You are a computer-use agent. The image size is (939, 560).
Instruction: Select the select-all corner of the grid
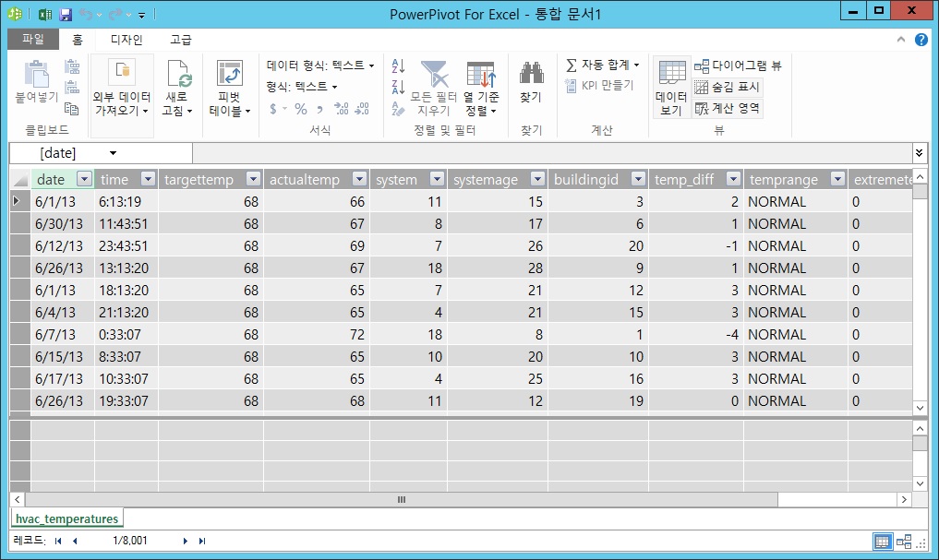coord(20,179)
